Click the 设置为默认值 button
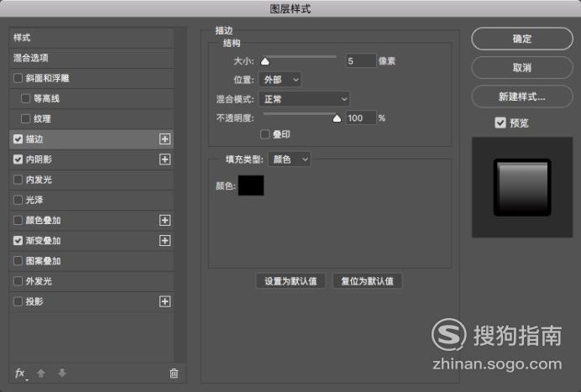Image resolution: width=581 pixels, height=392 pixels. pos(290,281)
